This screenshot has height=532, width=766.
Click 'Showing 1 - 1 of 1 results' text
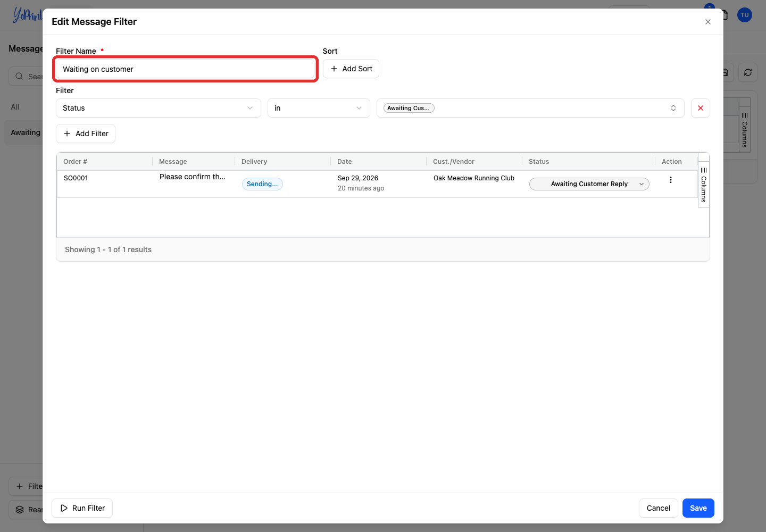(x=109, y=250)
